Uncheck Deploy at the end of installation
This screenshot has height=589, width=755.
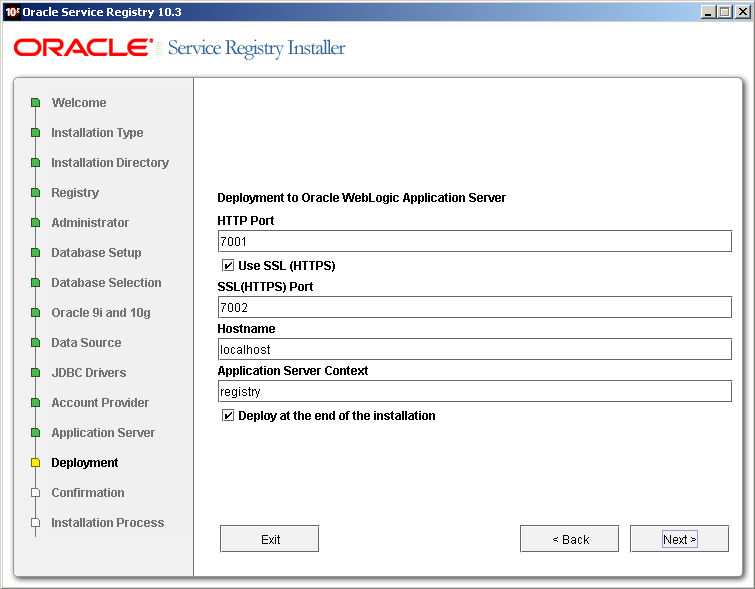pos(228,415)
